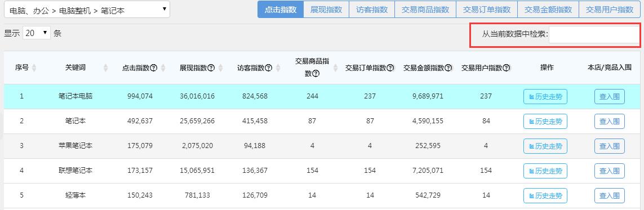644x210 pixels.
Task: Switch to the 访客指数 tab
Action: pyautogui.click(x=372, y=10)
